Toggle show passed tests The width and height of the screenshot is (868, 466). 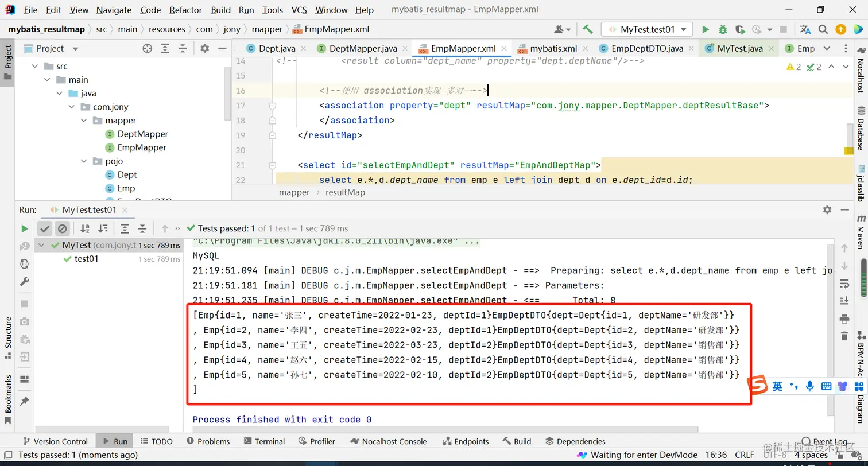point(45,228)
